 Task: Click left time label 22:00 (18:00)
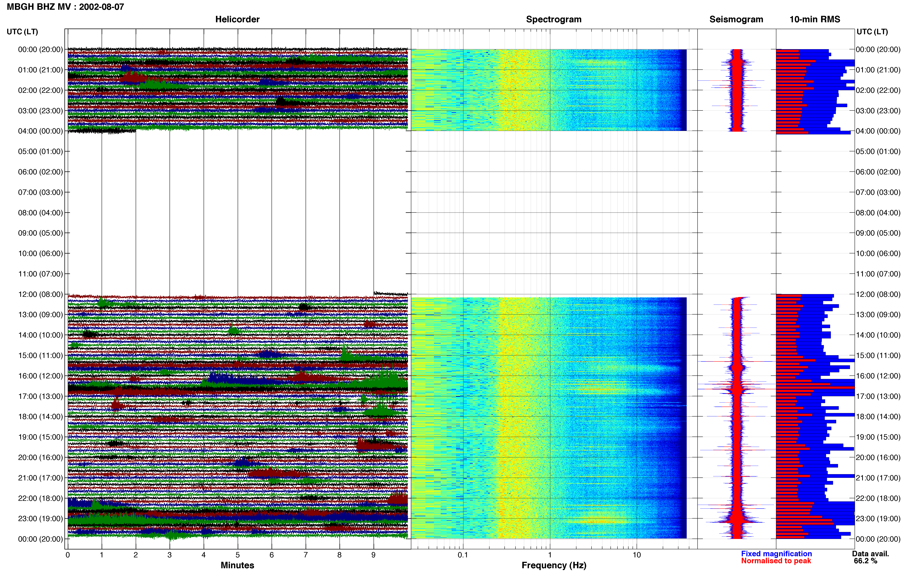pyautogui.click(x=41, y=498)
